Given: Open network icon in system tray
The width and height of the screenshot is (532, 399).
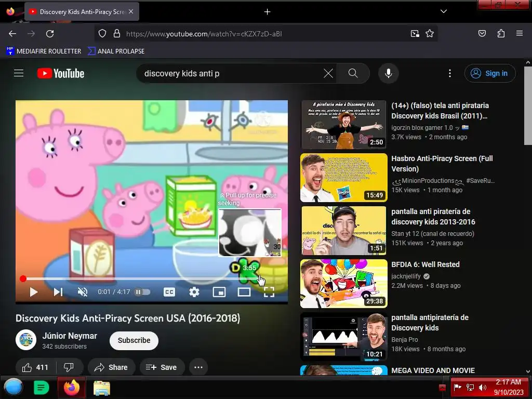Looking at the screenshot, I should click(470, 388).
